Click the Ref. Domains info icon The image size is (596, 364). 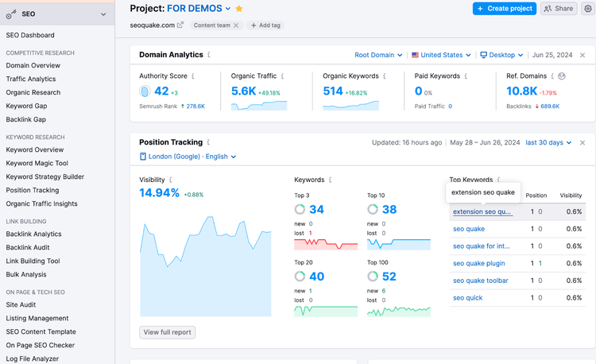(552, 76)
